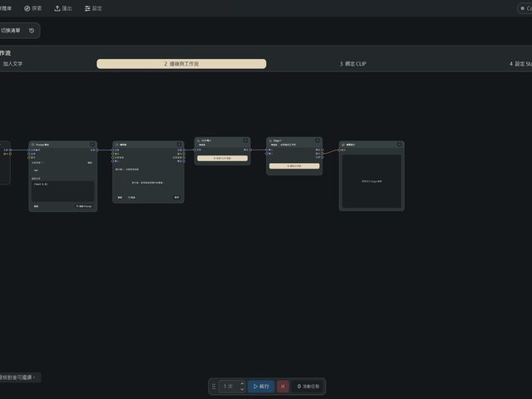
Task: Click corner icon of the CLIP node
Action: [246, 140]
